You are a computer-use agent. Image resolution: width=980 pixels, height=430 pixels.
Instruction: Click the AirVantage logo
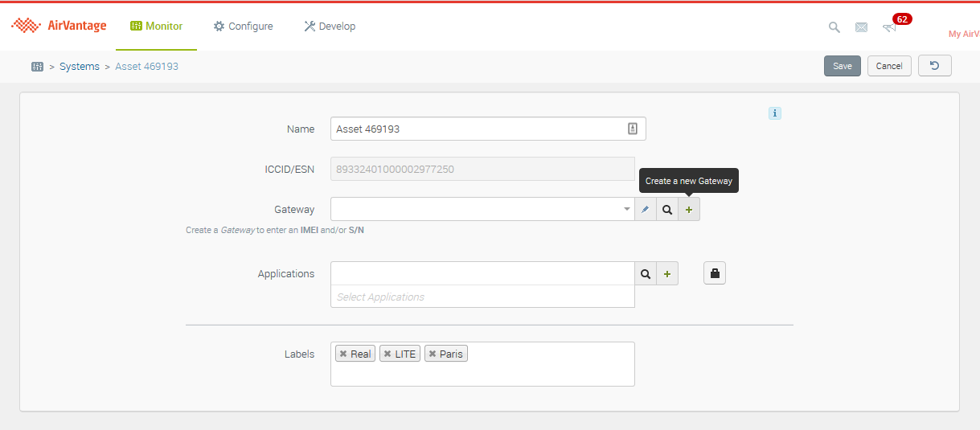click(x=59, y=26)
